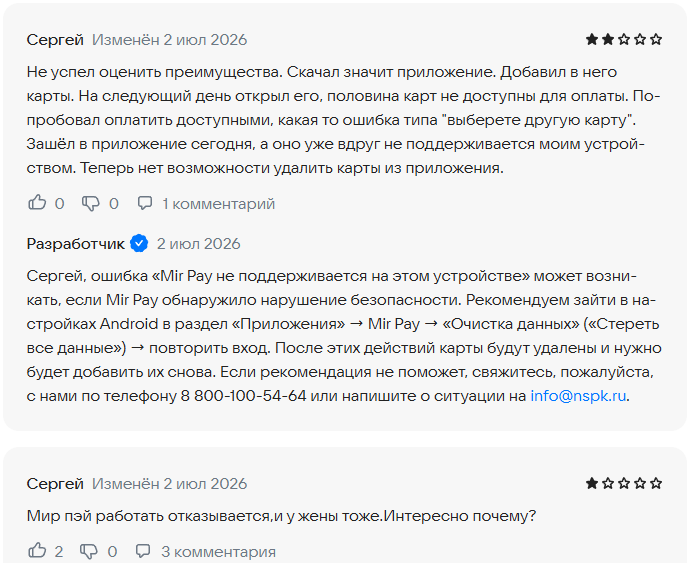Dislike the Мир пэй review
This screenshot has height=563, width=698.
pyautogui.click(x=89, y=551)
